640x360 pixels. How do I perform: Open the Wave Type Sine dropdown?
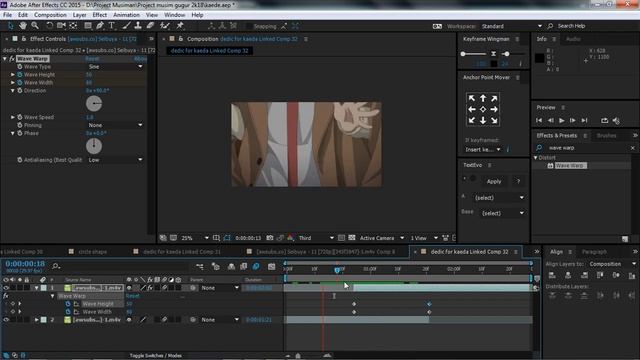[116, 67]
